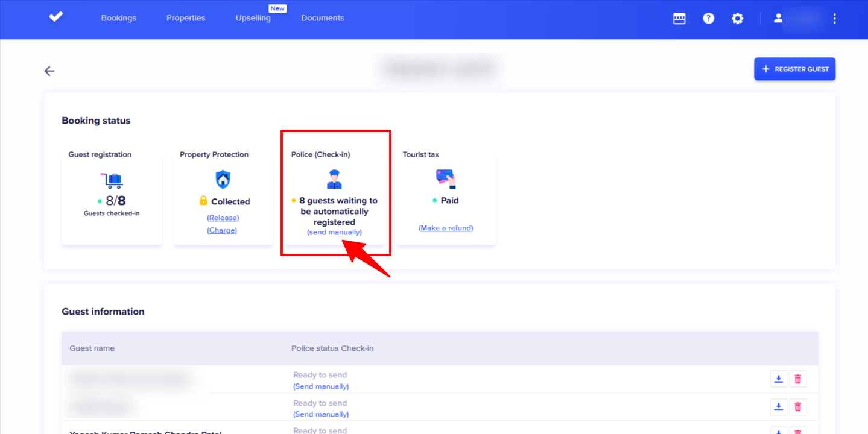Open the help question mark icon
868x434 pixels.
pyautogui.click(x=708, y=19)
